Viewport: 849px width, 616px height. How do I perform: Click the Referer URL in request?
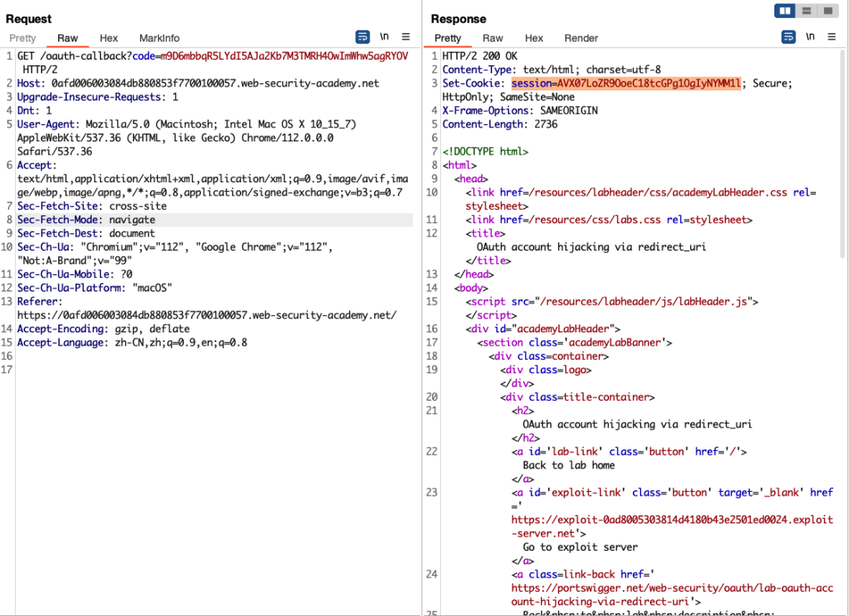pyautogui.click(x=207, y=315)
